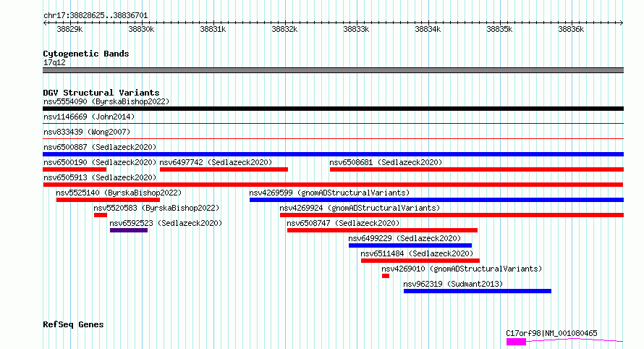644x349 pixels.
Task: Click the nsv6500190 (Sedlazeck2020) label
Action: tap(100, 162)
